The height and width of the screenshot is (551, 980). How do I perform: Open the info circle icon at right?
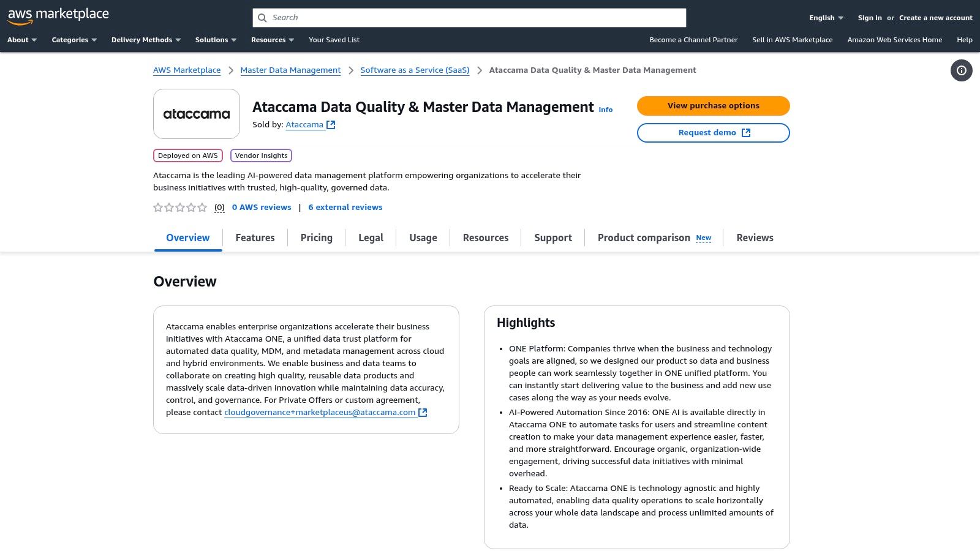[962, 70]
